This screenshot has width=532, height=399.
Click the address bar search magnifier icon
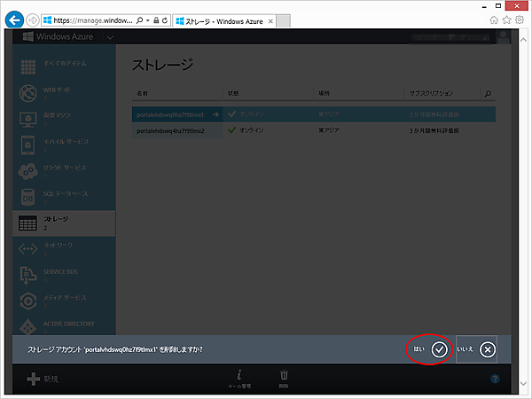[139, 20]
